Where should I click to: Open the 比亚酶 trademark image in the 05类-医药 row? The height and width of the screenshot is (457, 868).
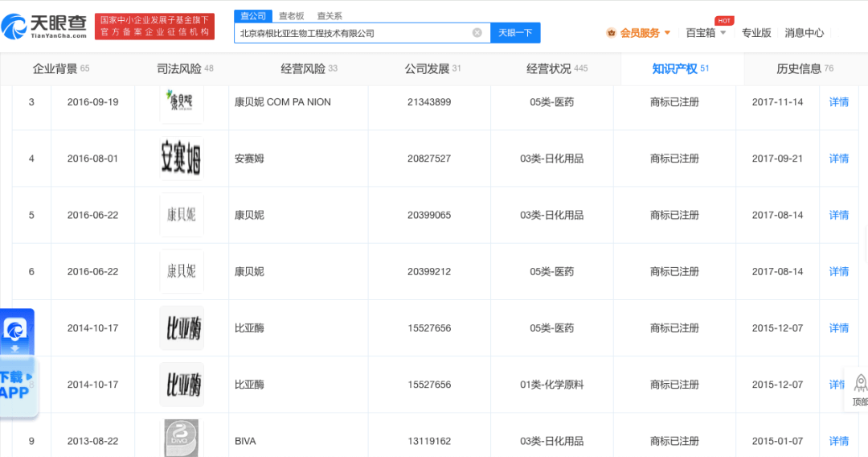pyautogui.click(x=181, y=327)
